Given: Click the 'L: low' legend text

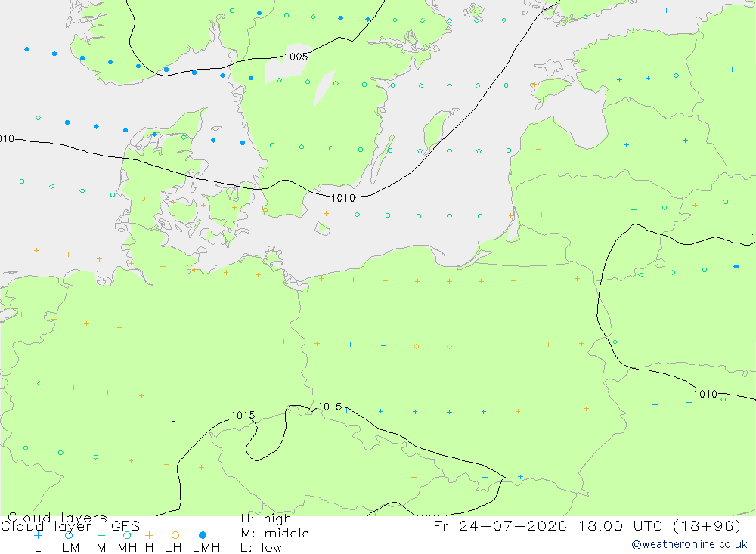Looking at the screenshot, I should click(261, 548).
